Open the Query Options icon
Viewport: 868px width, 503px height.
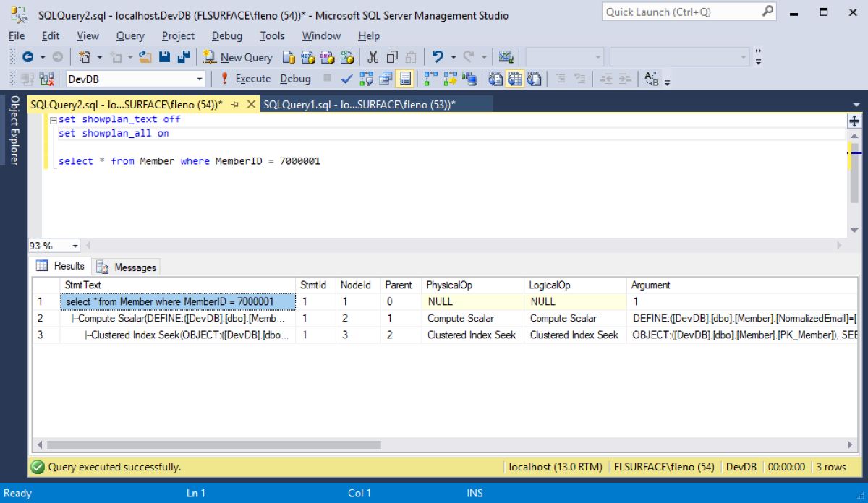(x=386, y=79)
